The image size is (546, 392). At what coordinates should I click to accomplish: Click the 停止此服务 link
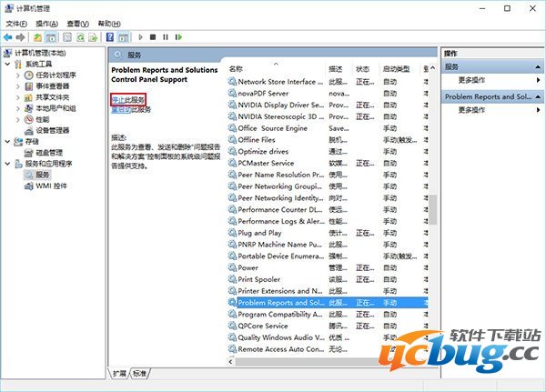pos(127,99)
